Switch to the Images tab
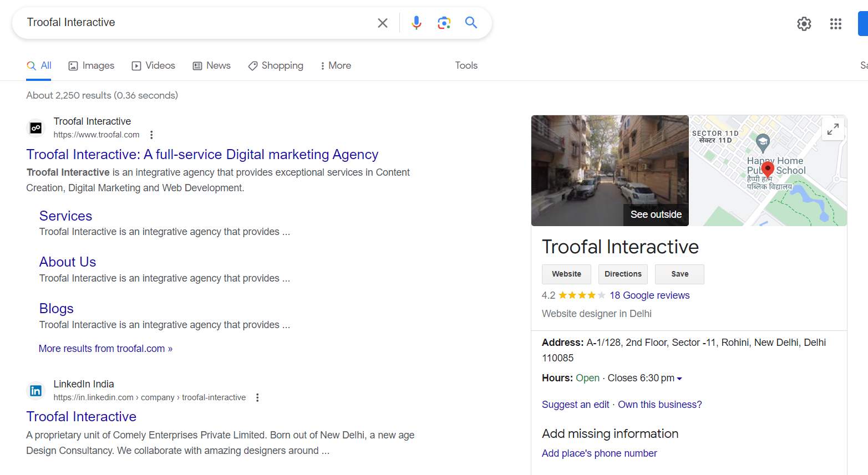Screen dimensions: 868x475 pos(92,65)
